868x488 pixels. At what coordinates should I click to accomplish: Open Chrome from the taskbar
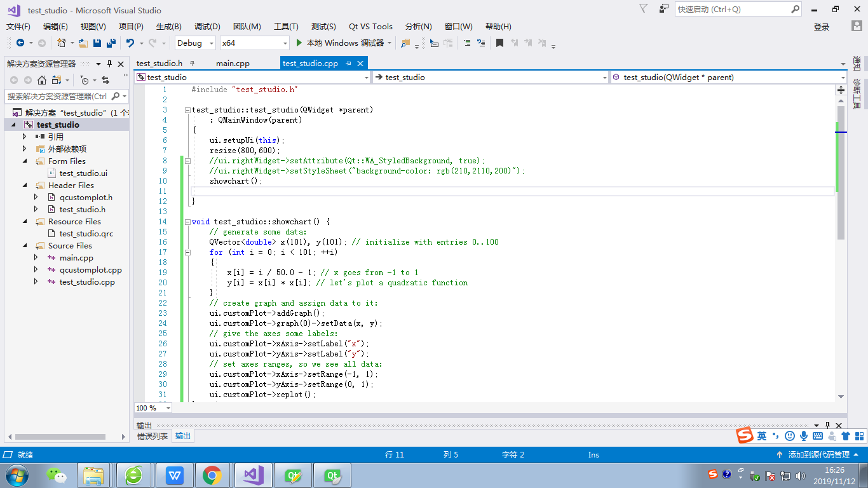tap(213, 475)
